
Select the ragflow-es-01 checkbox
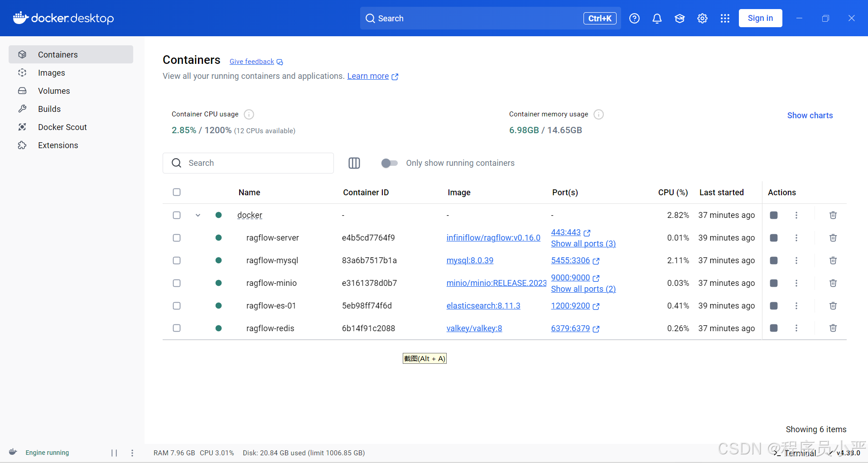pyautogui.click(x=177, y=306)
